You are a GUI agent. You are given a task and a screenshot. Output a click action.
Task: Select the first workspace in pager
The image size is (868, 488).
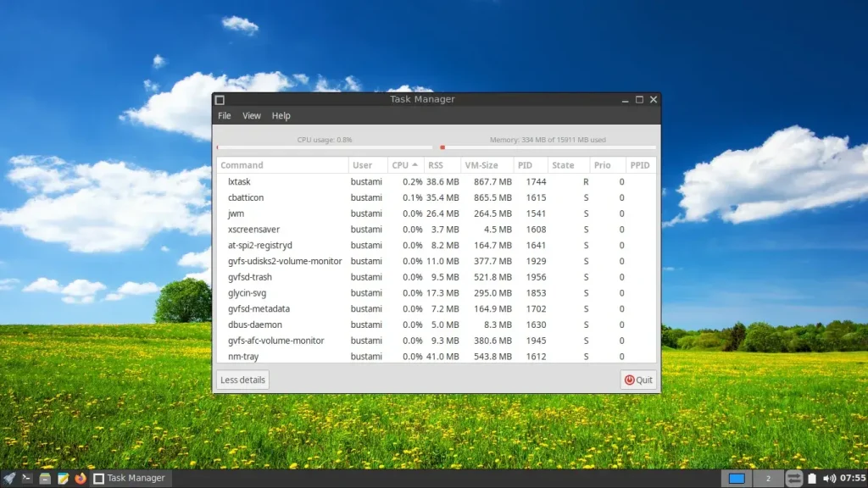coord(737,478)
